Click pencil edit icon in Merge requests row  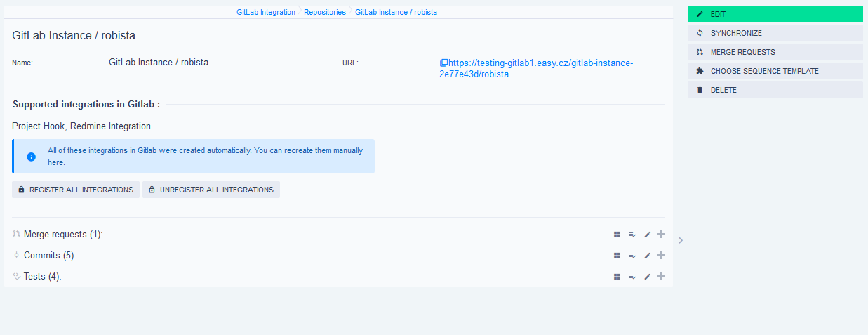(x=648, y=235)
